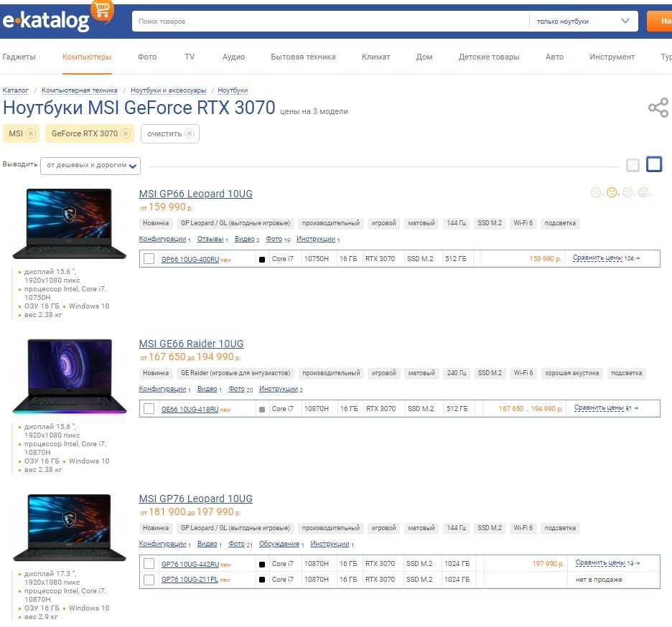This screenshot has width=672, height=627.
Task: Open Отзывы link for GP66 Leopard
Action: click(210, 239)
